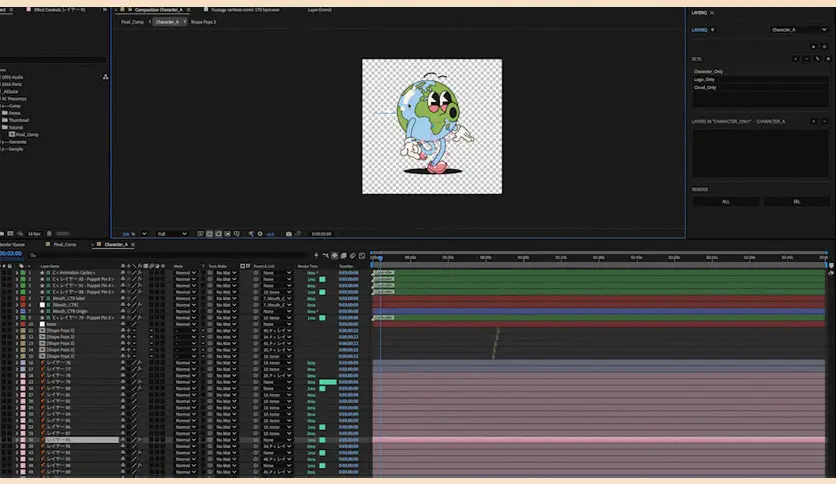Select the first Shape Pops 3 layer
Image resolution: width=836 pixels, height=484 pixels.
pyautogui.click(x=60, y=330)
